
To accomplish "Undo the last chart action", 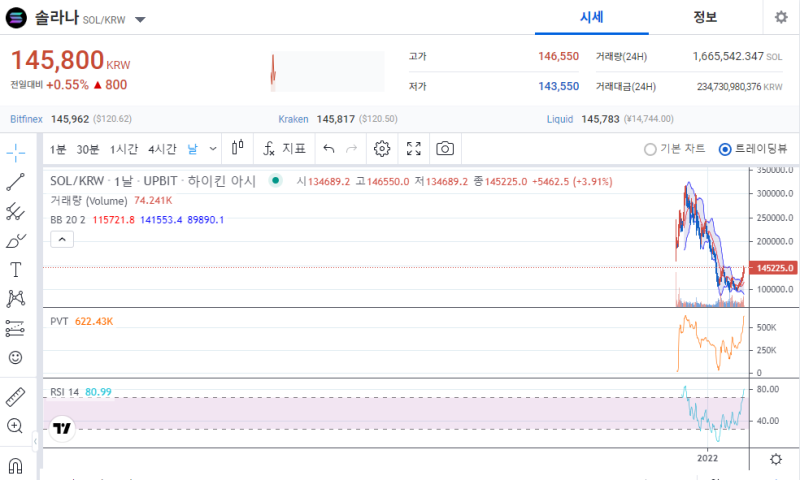I will pyautogui.click(x=329, y=148).
